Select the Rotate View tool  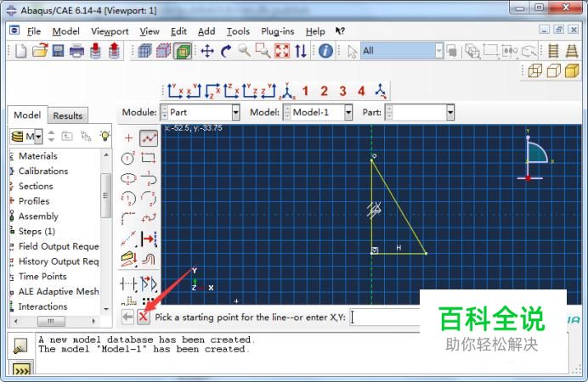click(x=226, y=51)
